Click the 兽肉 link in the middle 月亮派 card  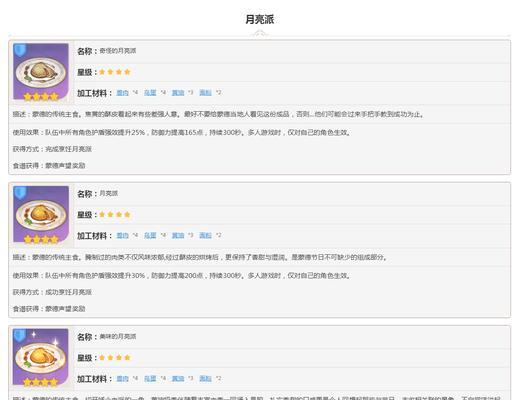122,236
